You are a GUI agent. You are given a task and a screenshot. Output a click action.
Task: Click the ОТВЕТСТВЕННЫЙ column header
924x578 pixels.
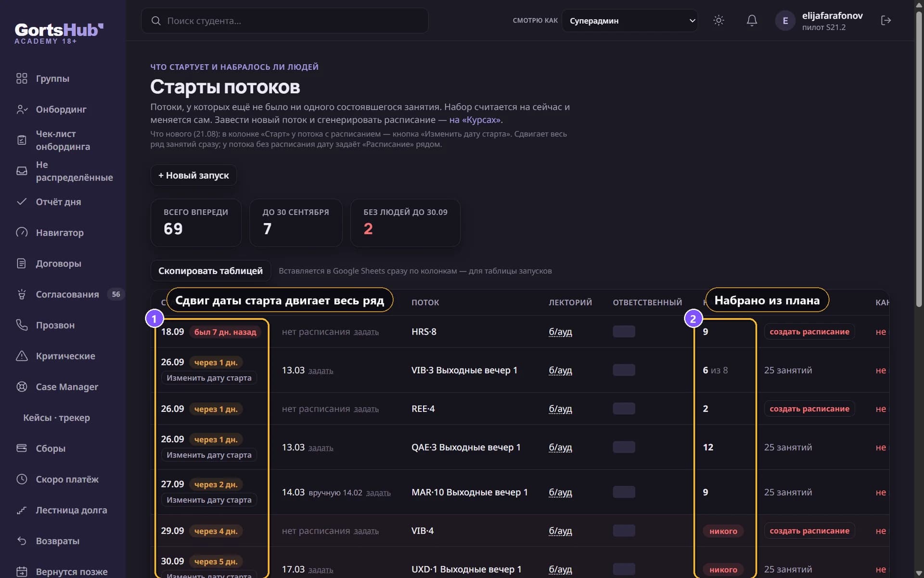click(x=647, y=302)
